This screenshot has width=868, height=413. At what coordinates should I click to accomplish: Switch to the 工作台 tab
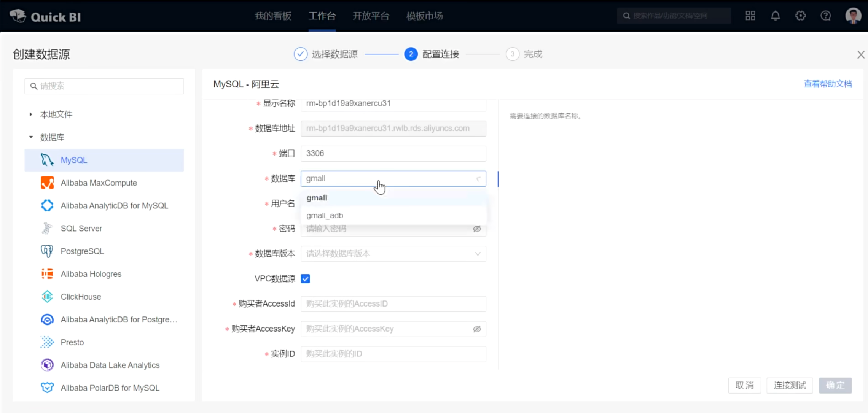point(322,16)
